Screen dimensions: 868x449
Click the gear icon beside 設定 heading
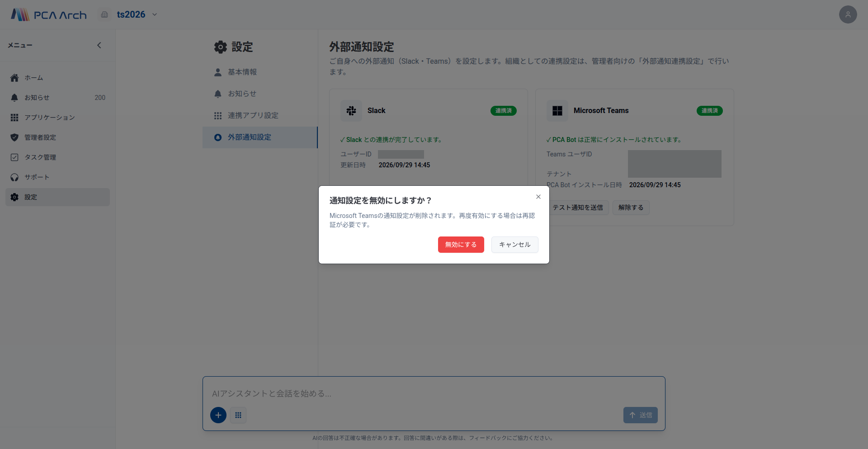click(x=221, y=47)
